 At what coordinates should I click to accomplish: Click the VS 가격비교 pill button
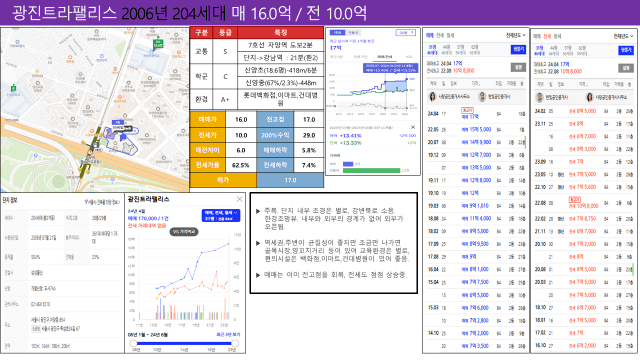click(184, 231)
